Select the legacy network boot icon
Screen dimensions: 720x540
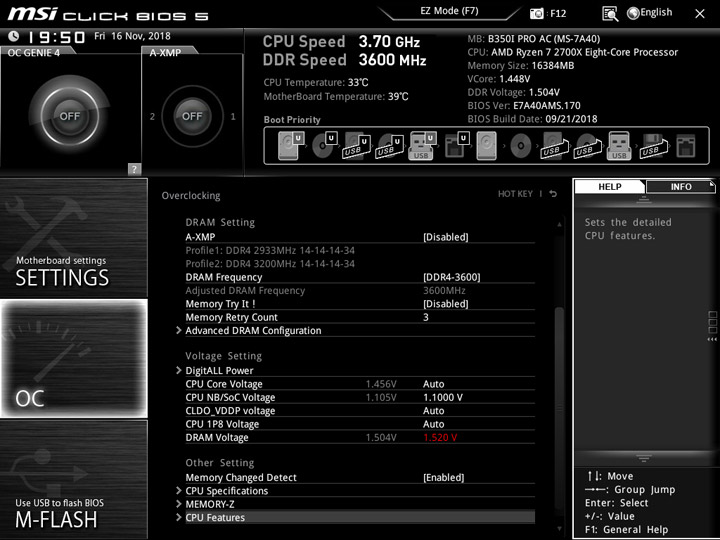click(686, 146)
